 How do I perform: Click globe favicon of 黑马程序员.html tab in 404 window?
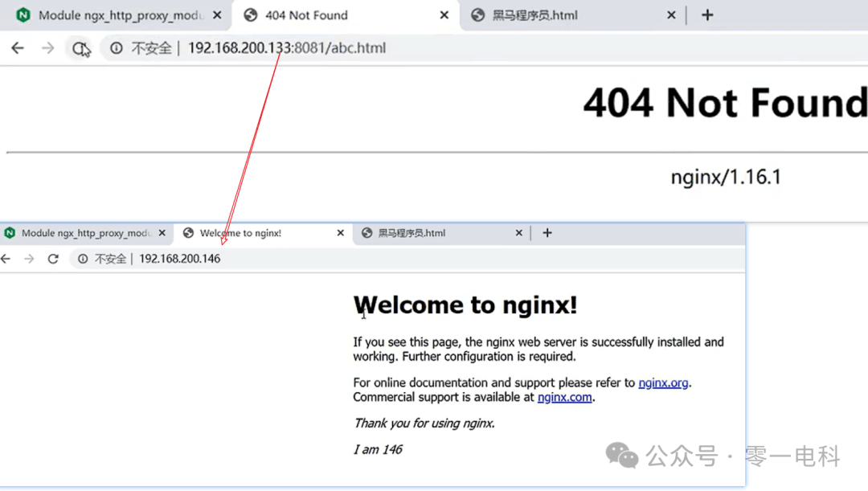tap(477, 15)
